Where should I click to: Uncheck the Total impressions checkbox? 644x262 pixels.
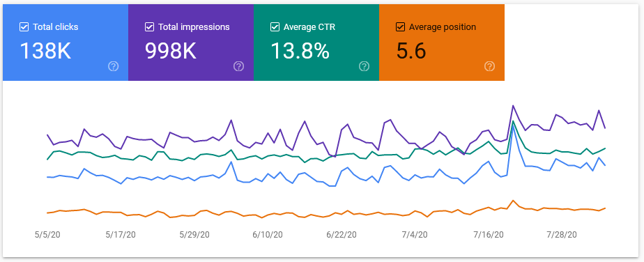coord(149,27)
